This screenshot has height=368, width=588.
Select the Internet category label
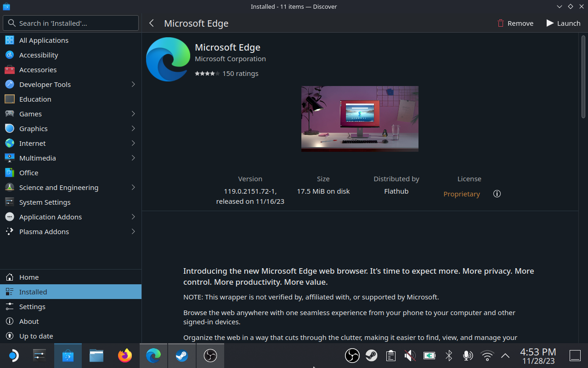[x=33, y=143]
